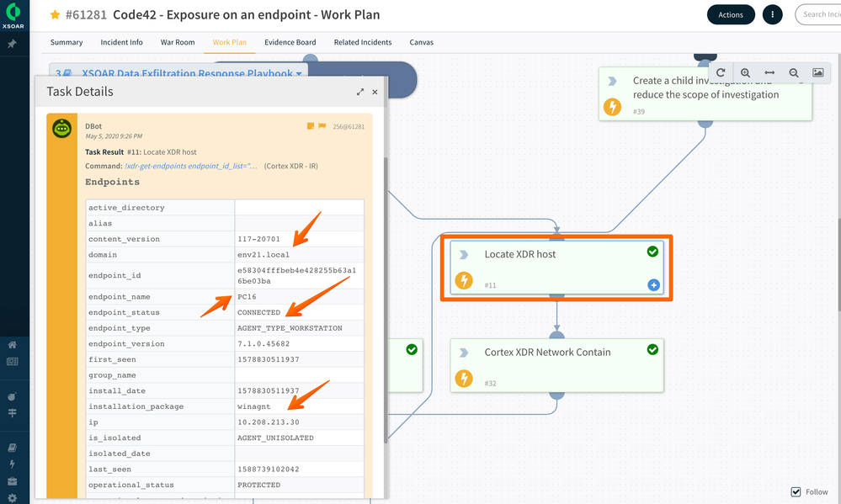Click the Actions button
This screenshot has width=841, height=504.
(x=731, y=14)
